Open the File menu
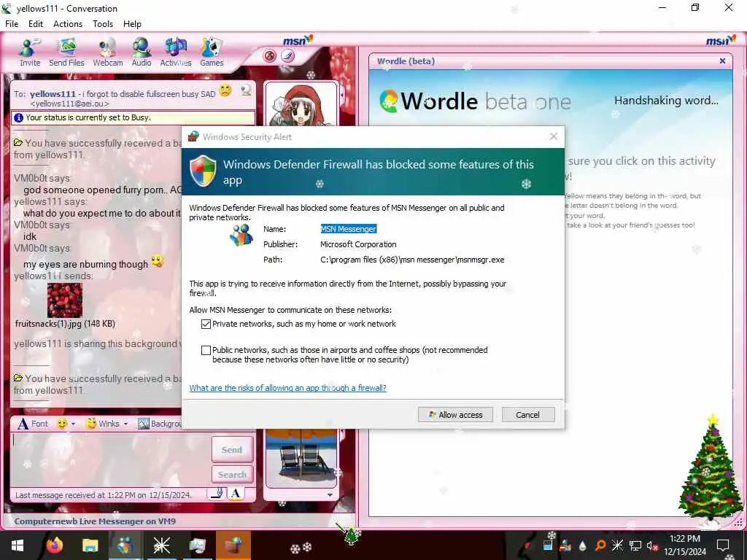Screen dimensions: 747x560 12,24
